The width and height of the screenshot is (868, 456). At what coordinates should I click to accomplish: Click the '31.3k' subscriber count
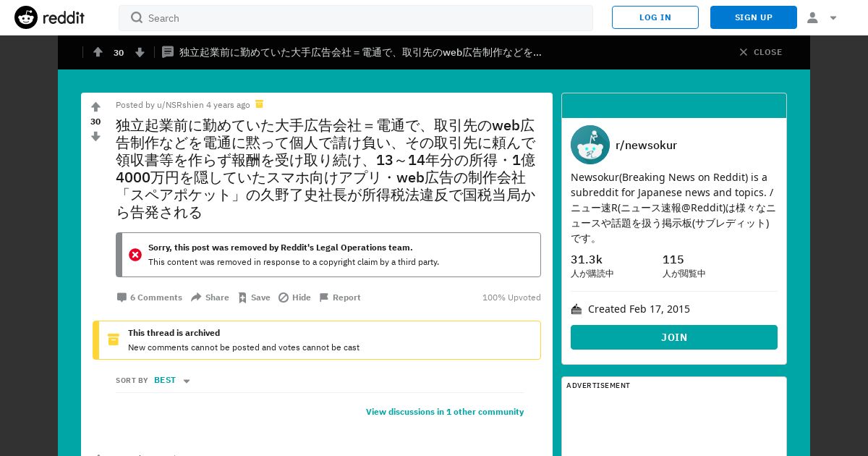coord(587,260)
